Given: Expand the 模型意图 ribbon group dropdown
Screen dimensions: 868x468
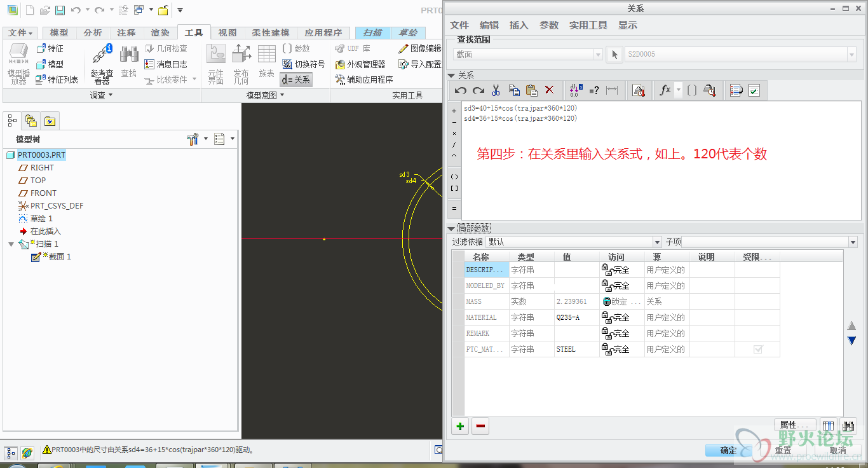Looking at the screenshot, I should coord(266,95).
